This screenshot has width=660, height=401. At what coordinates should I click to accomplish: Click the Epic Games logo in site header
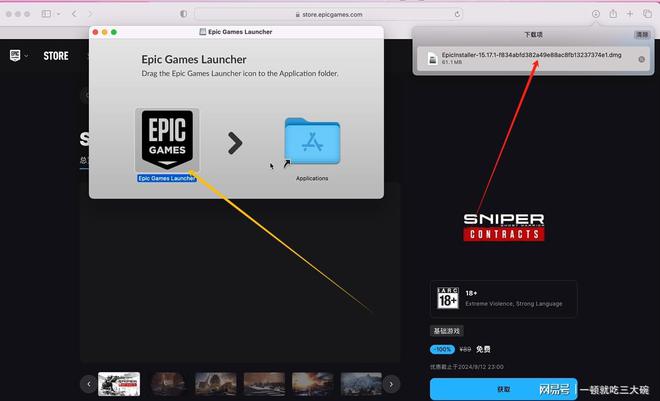tap(15, 56)
